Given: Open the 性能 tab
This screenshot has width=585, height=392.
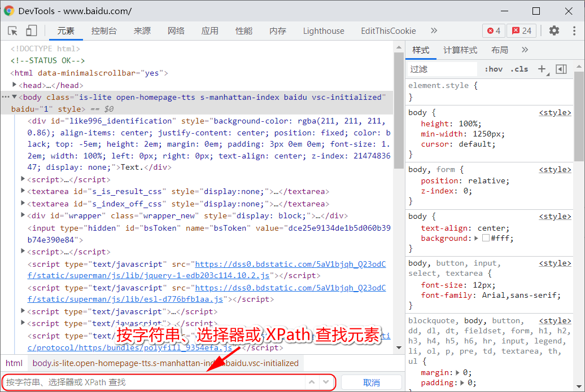Looking at the screenshot, I should coord(244,31).
